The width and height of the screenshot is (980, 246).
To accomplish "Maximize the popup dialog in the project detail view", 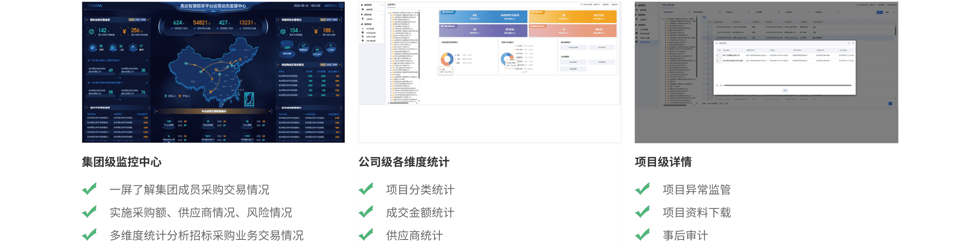I will [x=849, y=43].
